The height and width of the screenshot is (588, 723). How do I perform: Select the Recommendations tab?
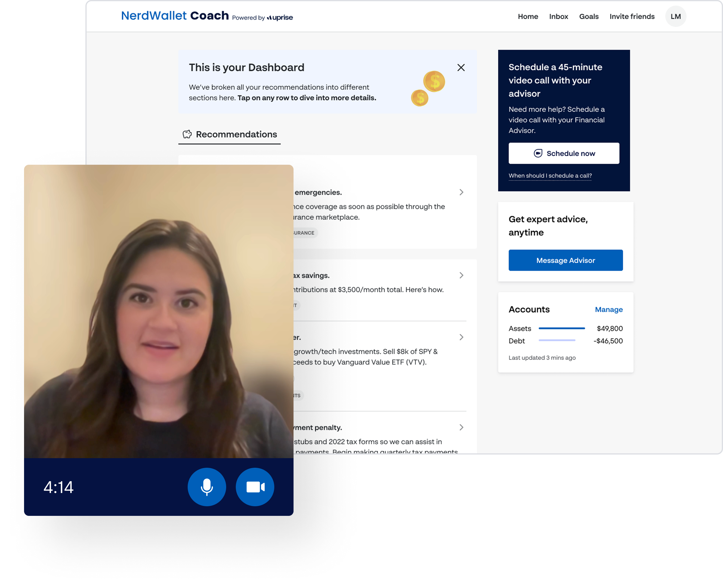click(x=236, y=134)
